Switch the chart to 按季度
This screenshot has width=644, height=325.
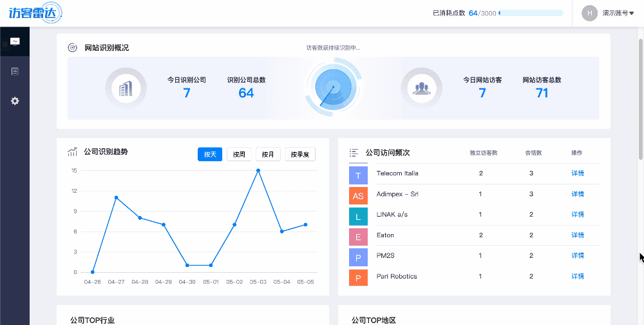tap(300, 155)
